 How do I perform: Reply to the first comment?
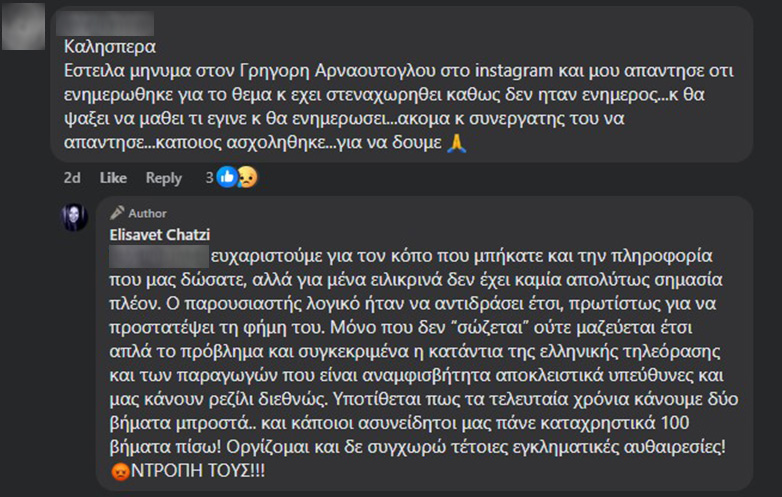pyautogui.click(x=164, y=178)
